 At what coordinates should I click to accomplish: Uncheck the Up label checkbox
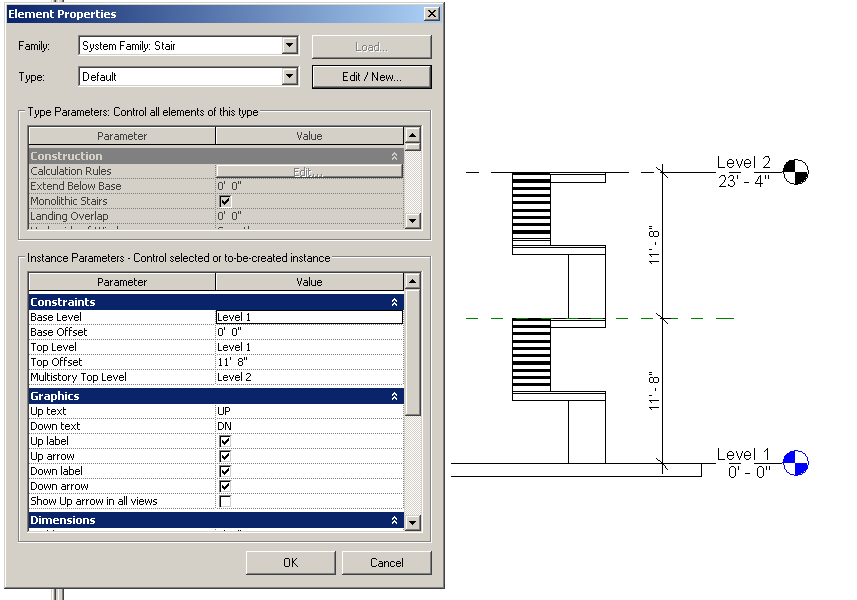click(x=225, y=441)
